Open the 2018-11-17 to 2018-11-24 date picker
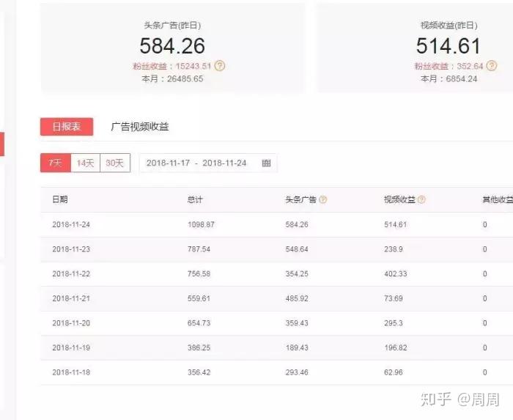 [x=208, y=163]
